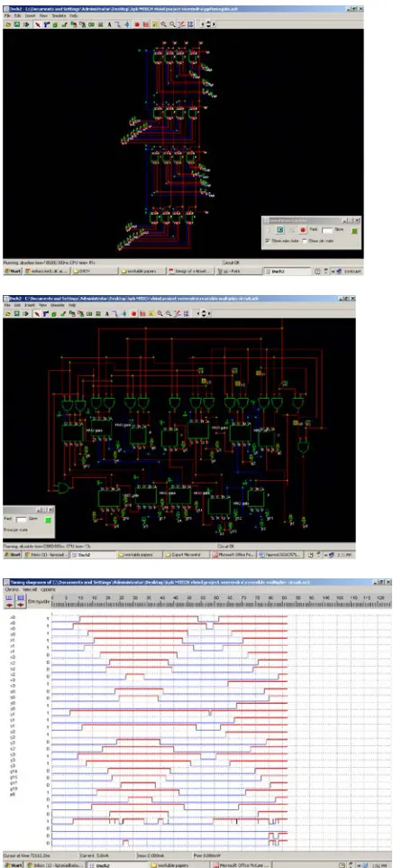Image resolution: width=393 pixels, height=868 pixels.
Task: Click red Run simulation dot in top toolbar
Action: [136, 24]
